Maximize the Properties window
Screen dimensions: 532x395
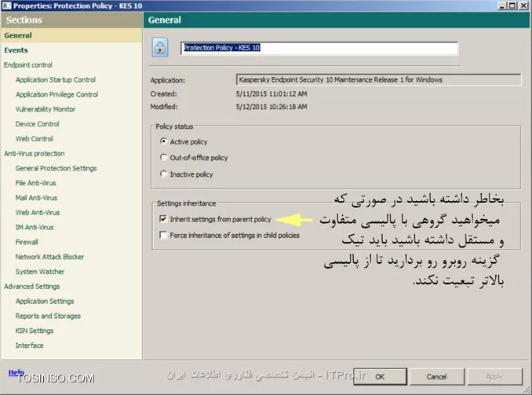512,5
